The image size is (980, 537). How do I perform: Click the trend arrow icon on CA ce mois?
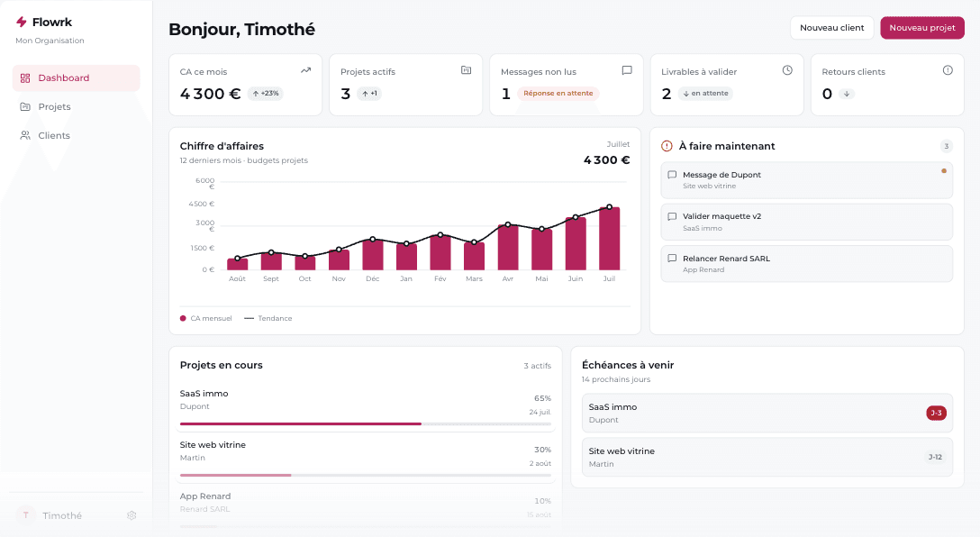tap(305, 70)
